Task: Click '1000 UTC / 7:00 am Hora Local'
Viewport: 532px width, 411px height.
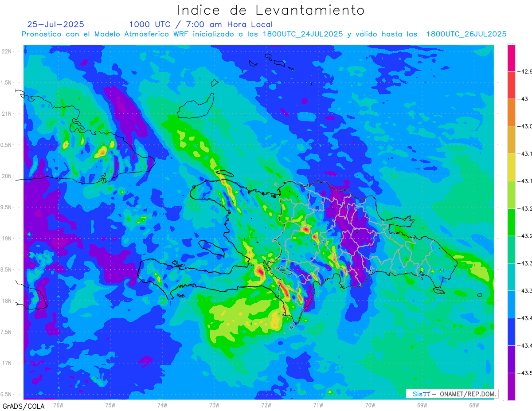Action: click(x=201, y=24)
